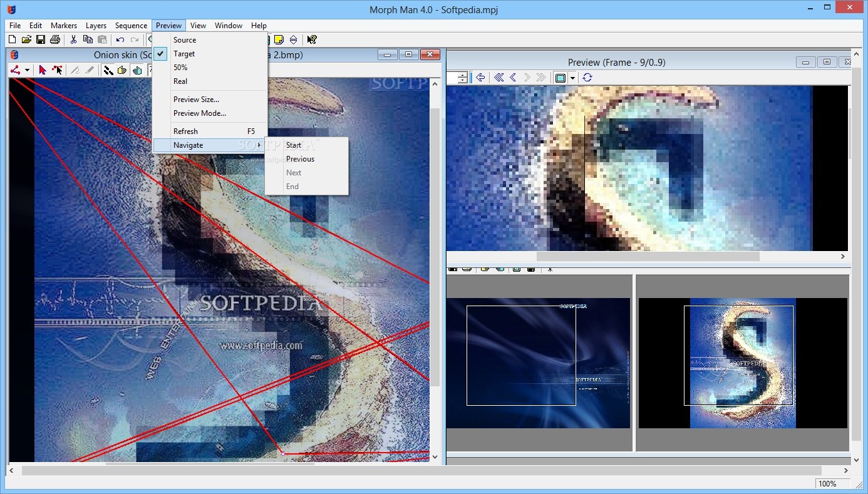Open the Edit menu

(36, 26)
